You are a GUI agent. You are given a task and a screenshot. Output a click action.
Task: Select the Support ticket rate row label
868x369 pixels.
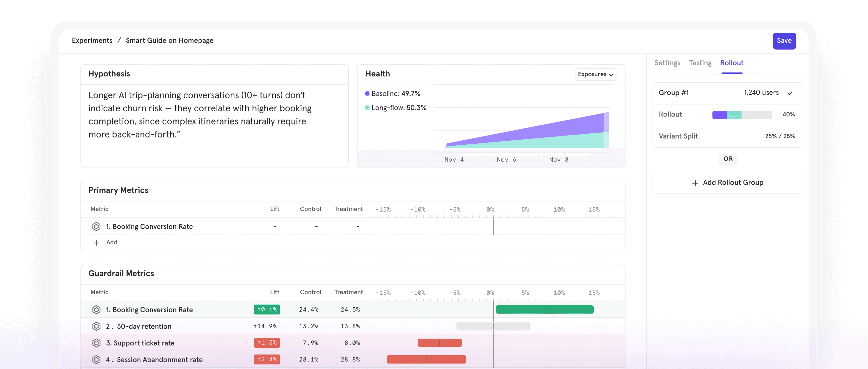[x=140, y=343]
